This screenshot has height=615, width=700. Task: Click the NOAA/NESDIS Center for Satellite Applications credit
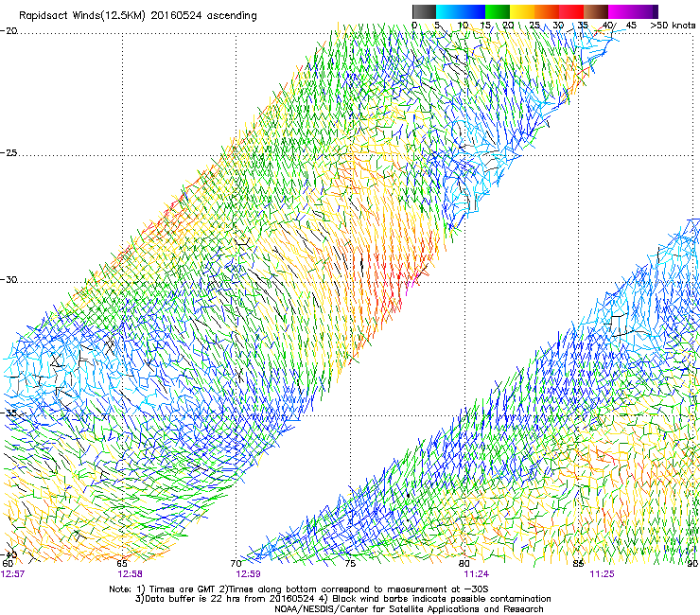pos(409,609)
